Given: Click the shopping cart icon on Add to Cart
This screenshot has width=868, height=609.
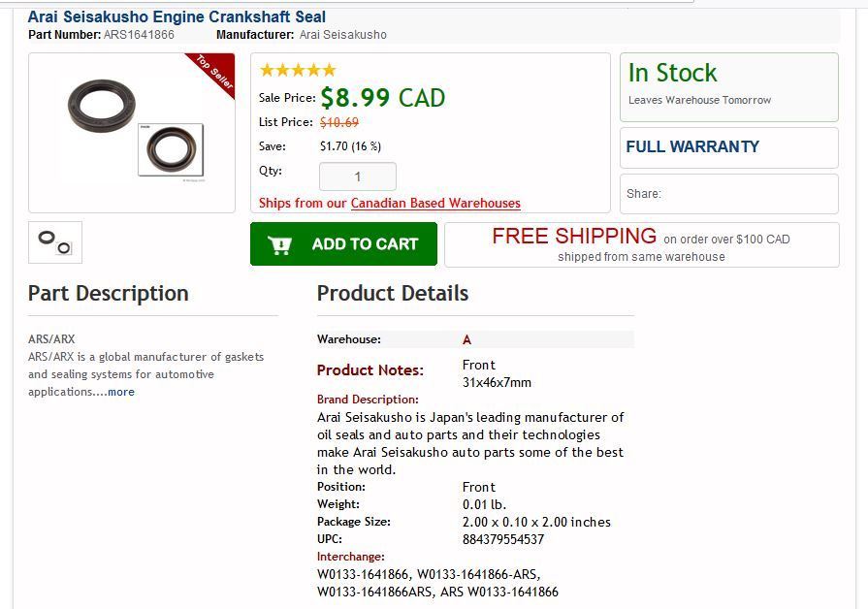Looking at the screenshot, I should click(280, 245).
